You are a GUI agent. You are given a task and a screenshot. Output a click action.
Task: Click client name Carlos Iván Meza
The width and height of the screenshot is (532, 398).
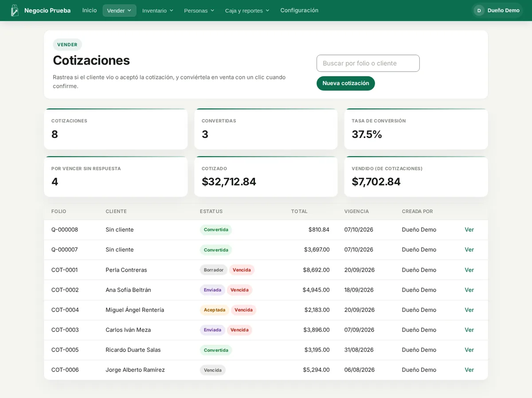pyautogui.click(x=128, y=330)
